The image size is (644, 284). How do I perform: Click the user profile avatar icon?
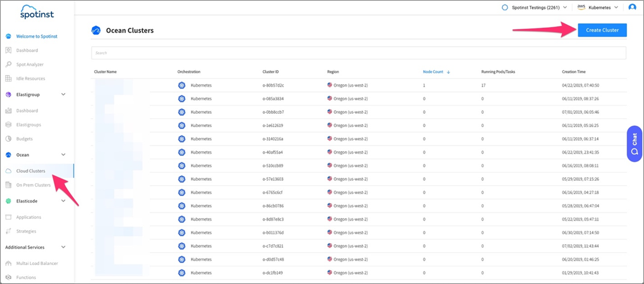[632, 8]
